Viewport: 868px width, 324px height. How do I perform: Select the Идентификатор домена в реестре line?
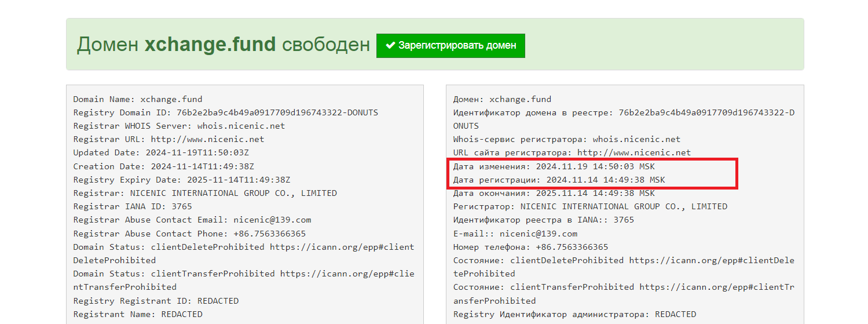pos(624,119)
